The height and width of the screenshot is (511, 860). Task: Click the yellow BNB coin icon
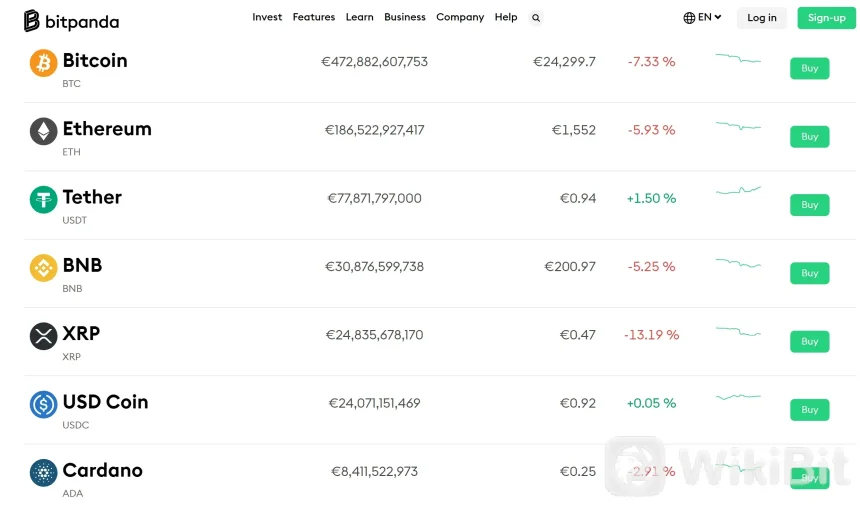(43, 268)
